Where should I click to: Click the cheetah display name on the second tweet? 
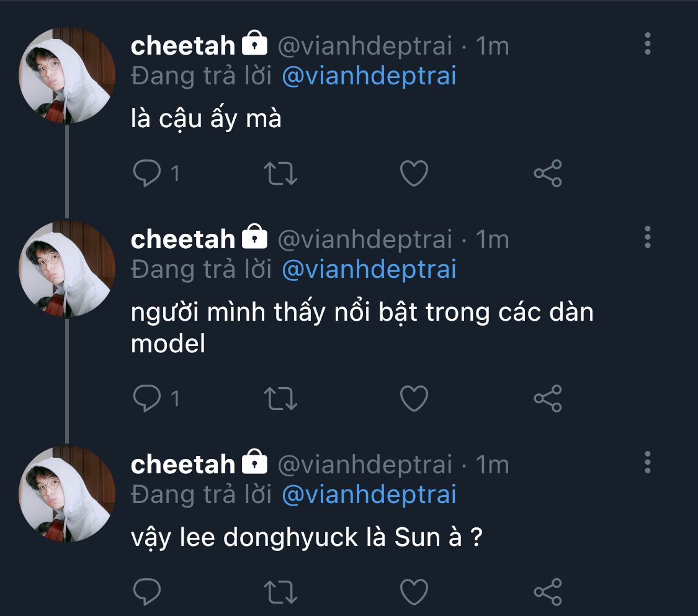pos(183,239)
